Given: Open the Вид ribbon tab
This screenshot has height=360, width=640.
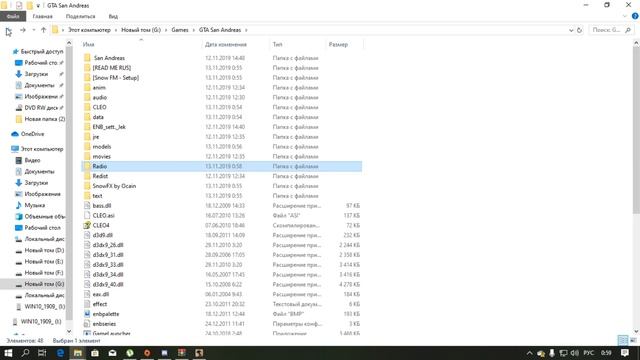Looking at the screenshot, I should pyautogui.click(x=113, y=16).
